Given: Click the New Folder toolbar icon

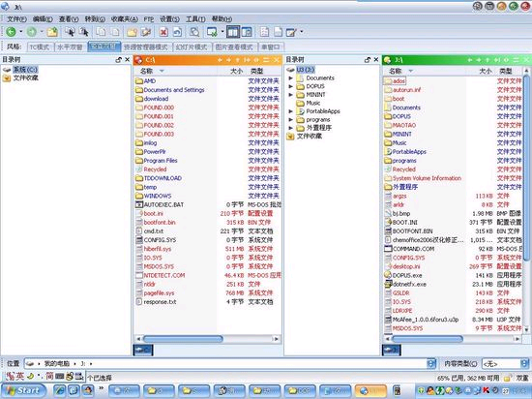Looking at the screenshot, I should coord(132,32).
